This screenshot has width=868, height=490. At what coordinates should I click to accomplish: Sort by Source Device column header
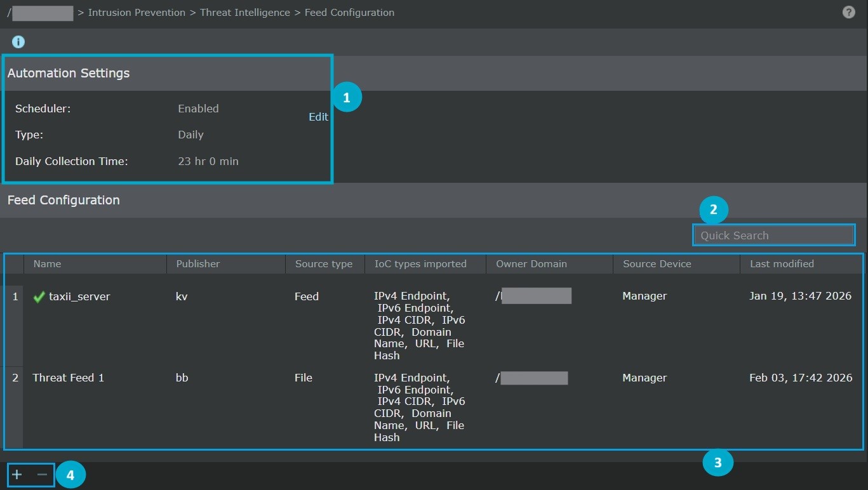657,263
